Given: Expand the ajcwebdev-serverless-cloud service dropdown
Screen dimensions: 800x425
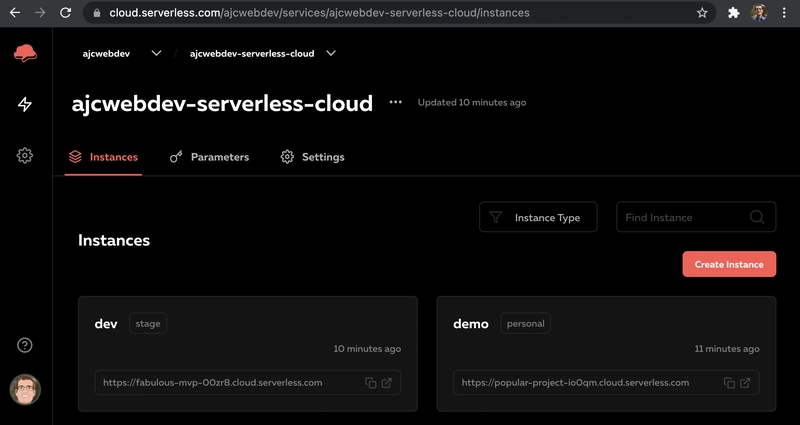Looking at the screenshot, I should [331, 53].
